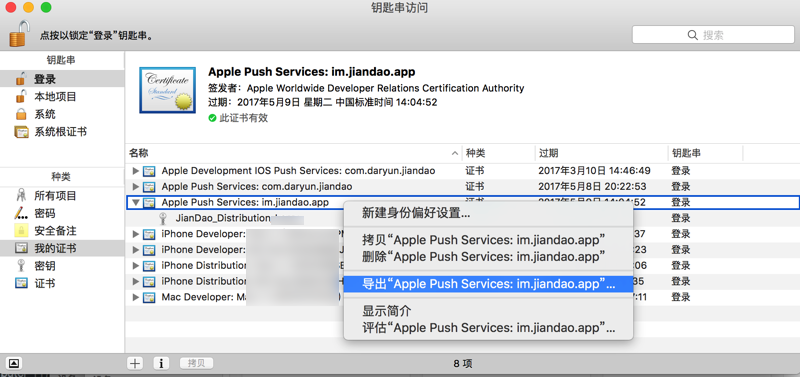The width and height of the screenshot is (800, 377).
Task: Expand second iPhone Developer certificate row
Action: (135, 250)
